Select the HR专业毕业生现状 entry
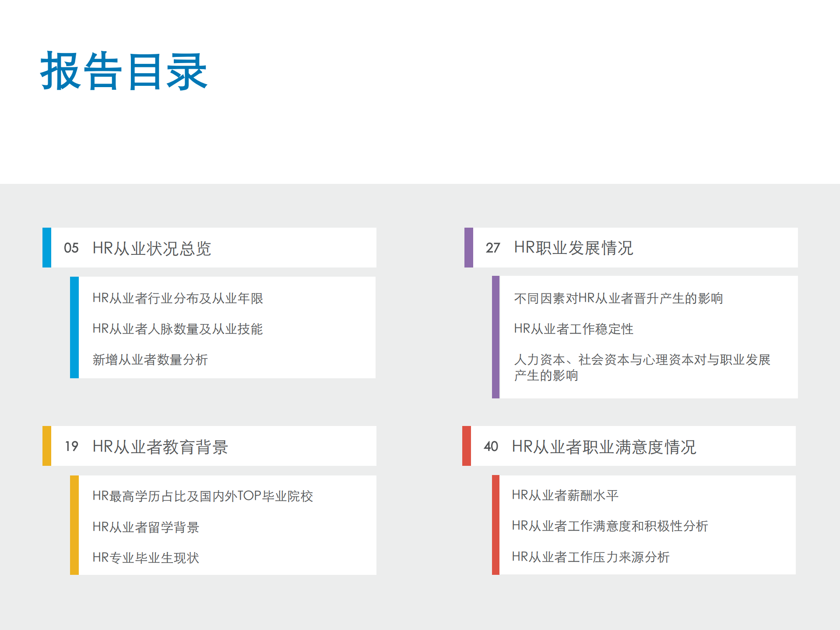Screen dimensions: 840x630 (146, 558)
